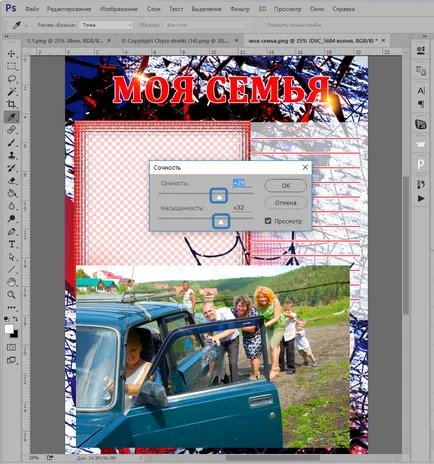Click the Насыщенность slider handle

pyautogui.click(x=221, y=221)
